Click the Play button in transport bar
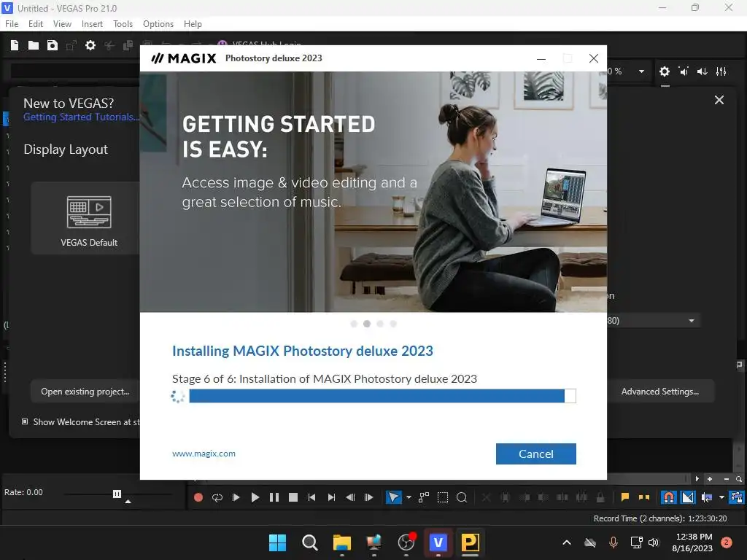This screenshot has height=560, width=747. click(255, 497)
